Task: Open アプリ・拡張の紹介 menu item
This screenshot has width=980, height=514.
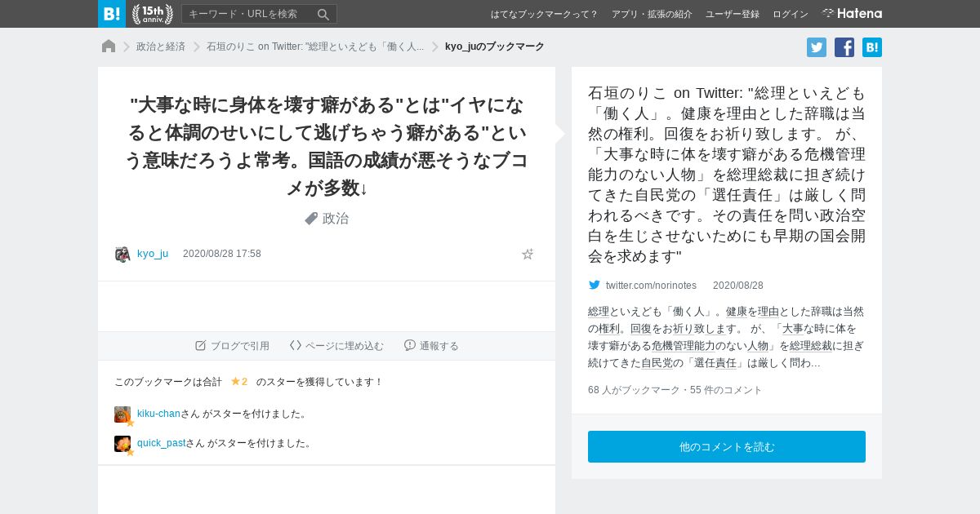Action: (652, 14)
